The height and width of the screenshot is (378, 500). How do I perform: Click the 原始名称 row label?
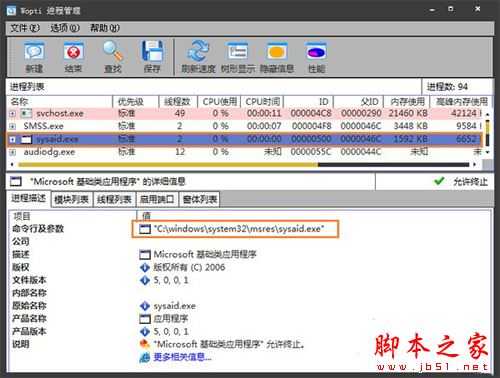(29, 306)
